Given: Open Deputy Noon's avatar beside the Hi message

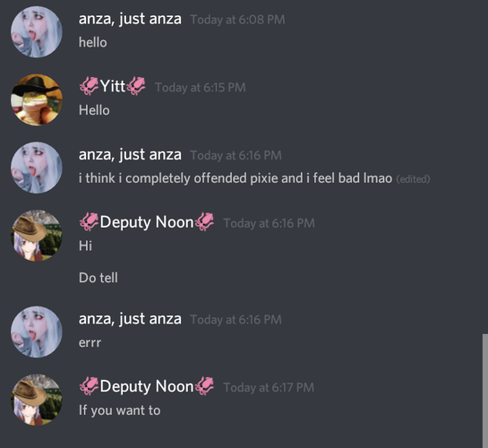Looking at the screenshot, I should 37,236.
